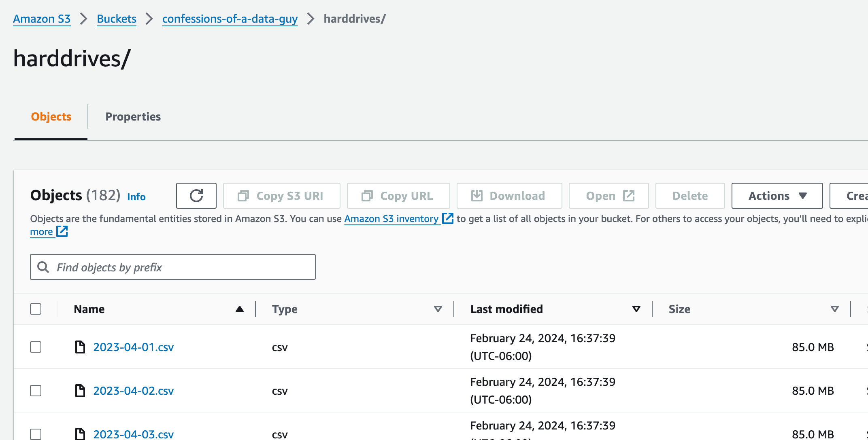Click the file icon beside 2023-04-01.csv
This screenshot has height=440, width=868.
(80, 347)
